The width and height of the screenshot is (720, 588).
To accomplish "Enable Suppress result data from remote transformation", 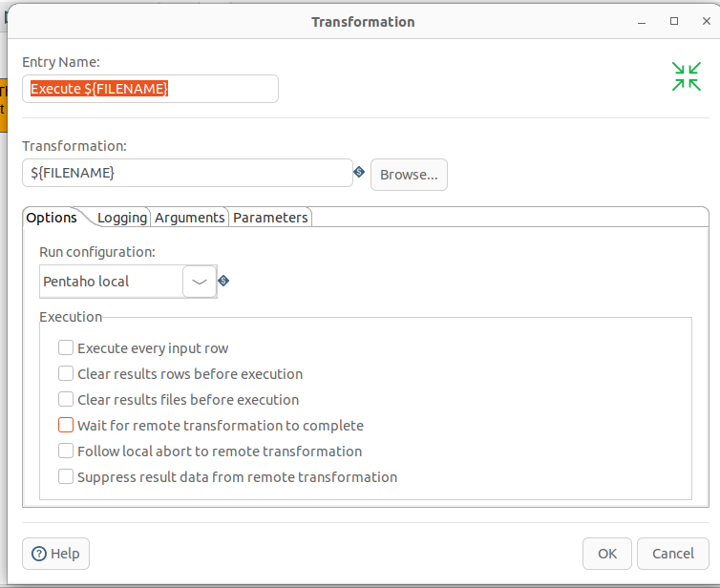I will (x=66, y=477).
